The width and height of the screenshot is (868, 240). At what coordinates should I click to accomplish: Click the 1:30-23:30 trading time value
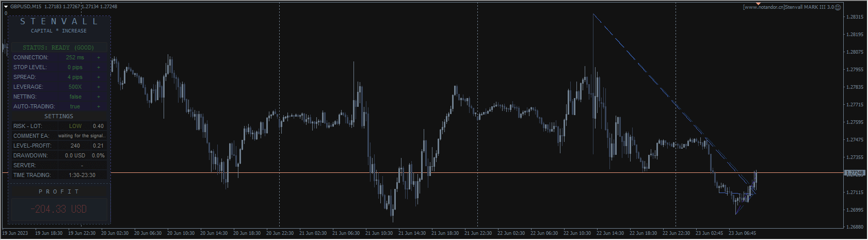point(82,175)
